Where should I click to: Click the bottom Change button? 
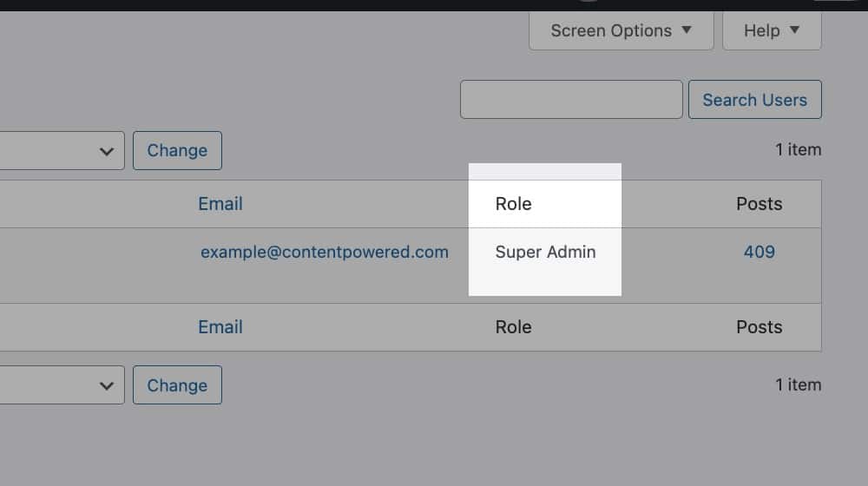pyautogui.click(x=177, y=384)
